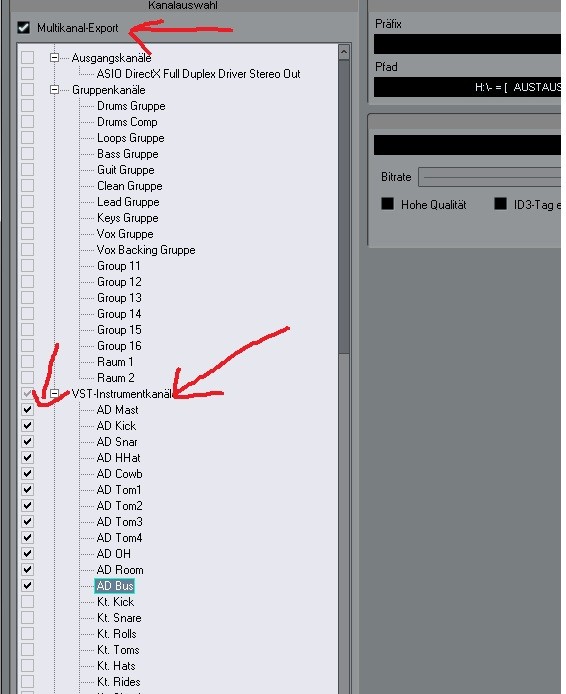Toggle the Hohe Qualität checkbox
The width and height of the screenshot is (566, 694).
click(x=387, y=204)
